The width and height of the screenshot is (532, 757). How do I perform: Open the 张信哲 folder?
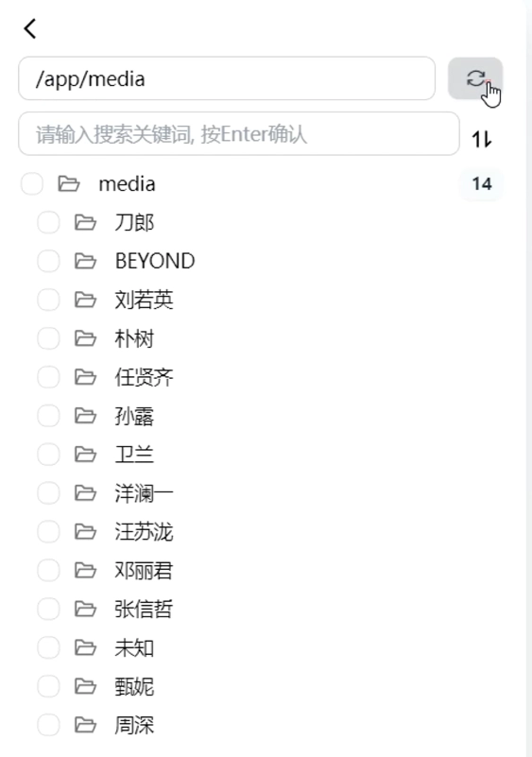(x=144, y=609)
